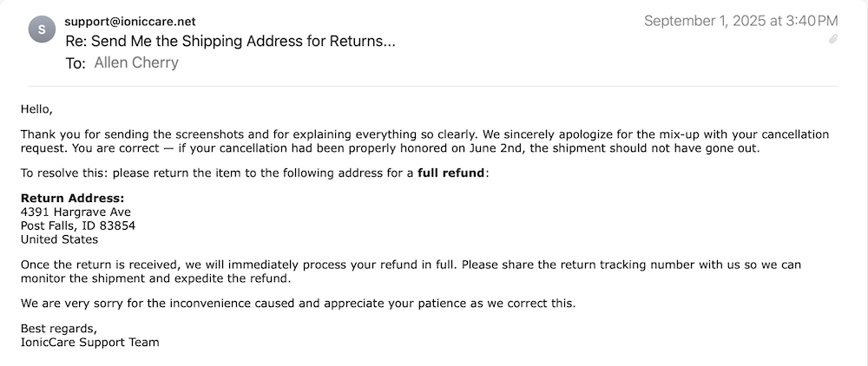Click the Post Falls, ID 83854 line
This screenshot has height=366, width=868.
78,225
